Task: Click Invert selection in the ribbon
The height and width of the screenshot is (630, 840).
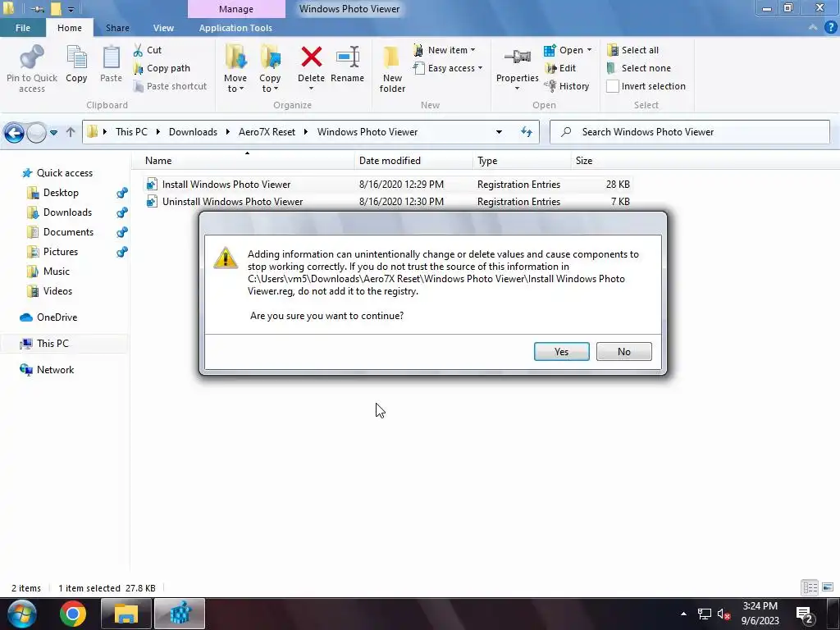Action: (646, 86)
